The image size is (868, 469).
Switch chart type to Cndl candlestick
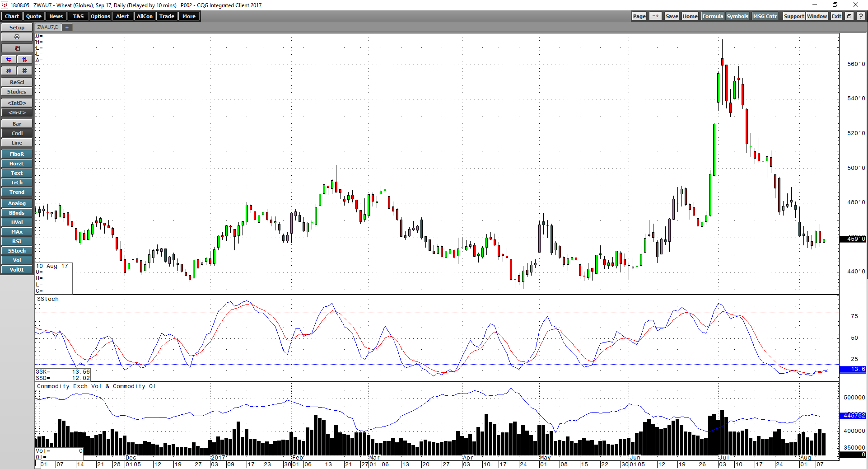pyautogui.click(x=17, y=133)
